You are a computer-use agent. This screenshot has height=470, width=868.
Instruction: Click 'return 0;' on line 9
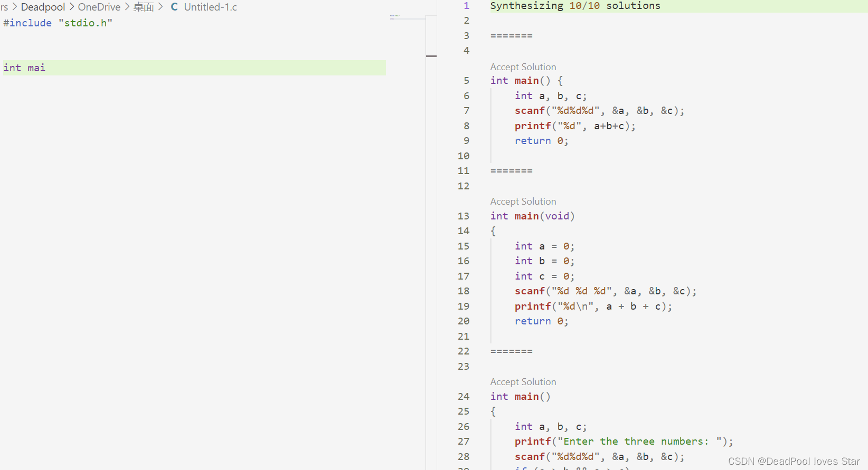(x=542, y=141)
